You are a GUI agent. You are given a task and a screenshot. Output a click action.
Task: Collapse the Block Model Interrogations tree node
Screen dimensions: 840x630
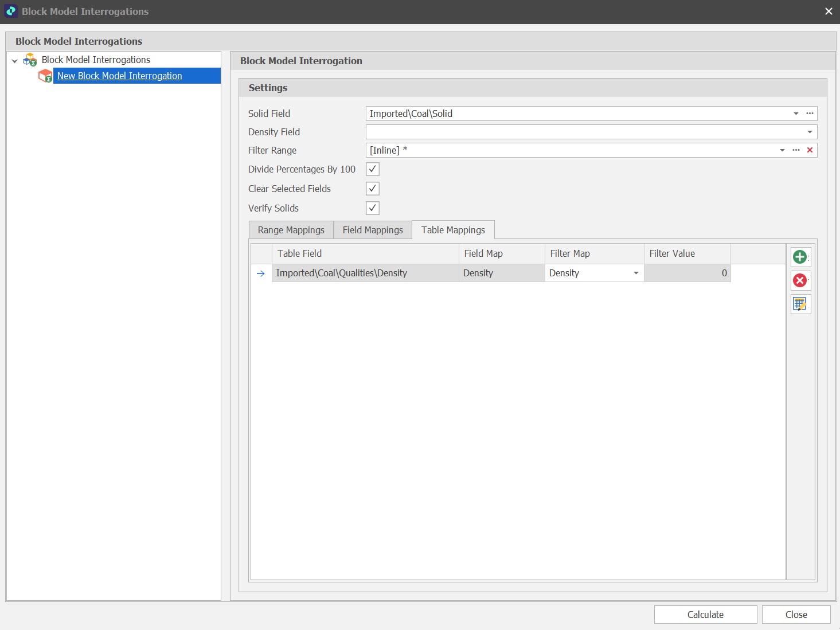click(x=14, y=60)
